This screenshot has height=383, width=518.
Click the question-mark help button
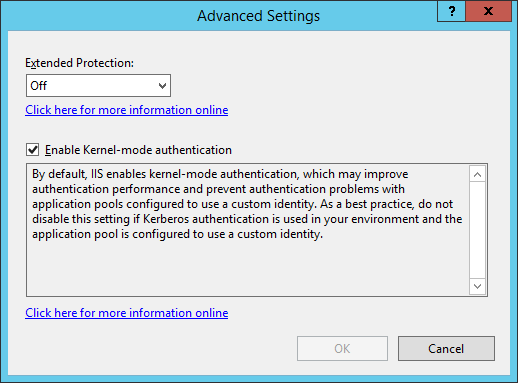coord(451,11)
